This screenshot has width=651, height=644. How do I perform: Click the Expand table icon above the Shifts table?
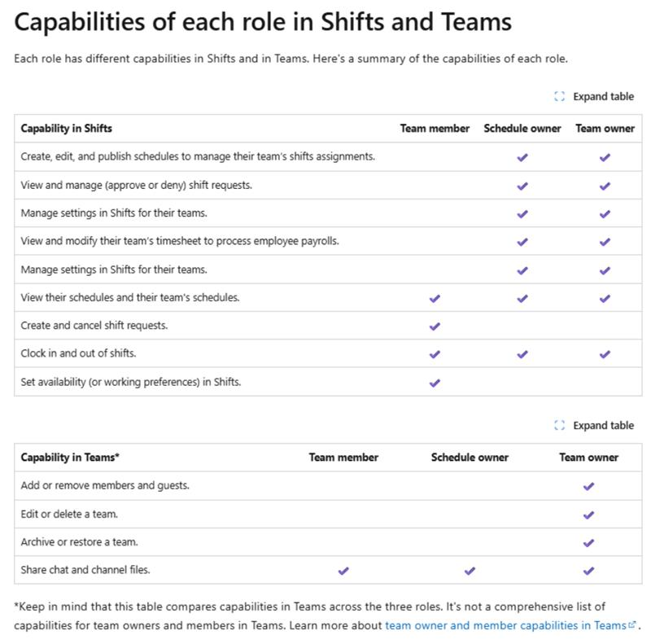pos(561,96)
